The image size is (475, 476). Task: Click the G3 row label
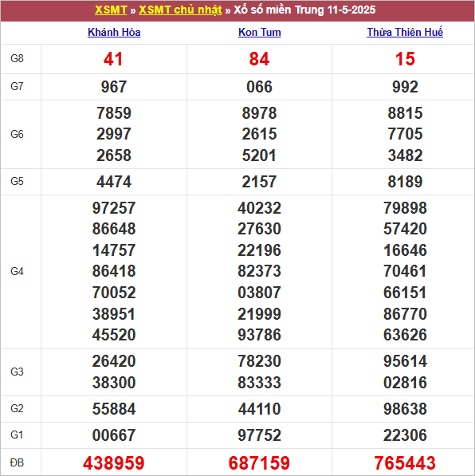[17, 372]
